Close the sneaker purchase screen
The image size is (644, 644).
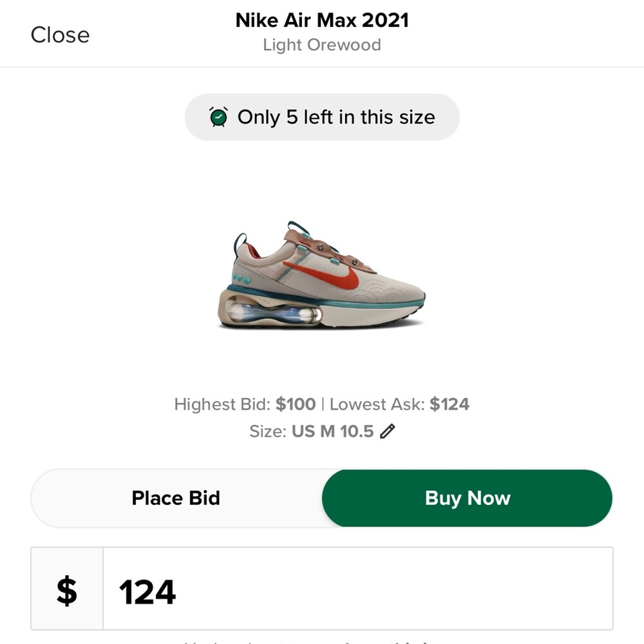click(x=59, y=35)
